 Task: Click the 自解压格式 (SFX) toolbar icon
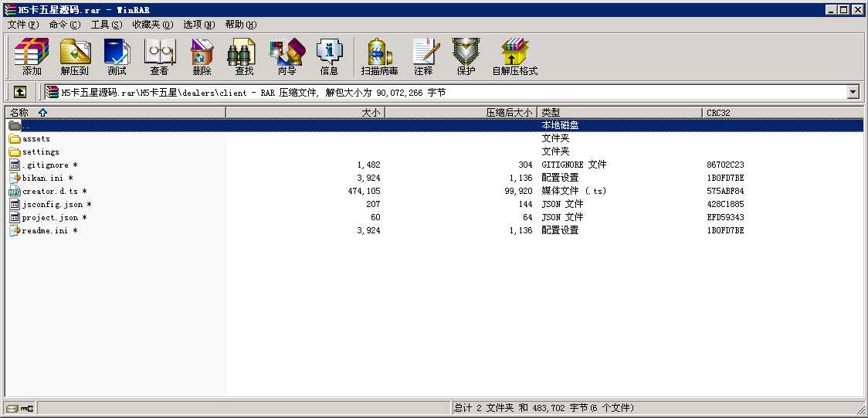(x=515, y=52)
